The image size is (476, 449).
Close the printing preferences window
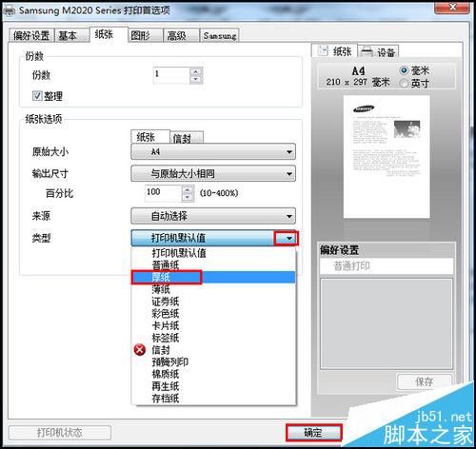click(452, 7)
